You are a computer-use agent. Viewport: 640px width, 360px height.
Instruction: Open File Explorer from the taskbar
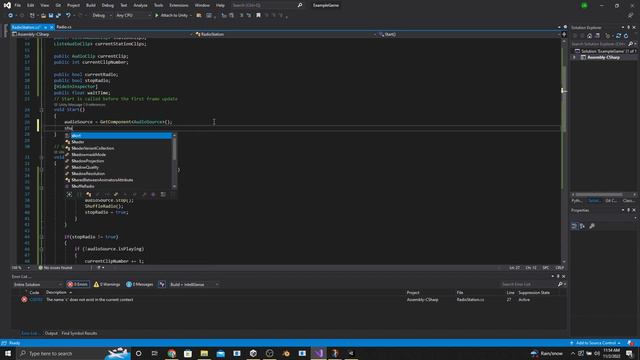pyautogui.click(x=204, y=353)
